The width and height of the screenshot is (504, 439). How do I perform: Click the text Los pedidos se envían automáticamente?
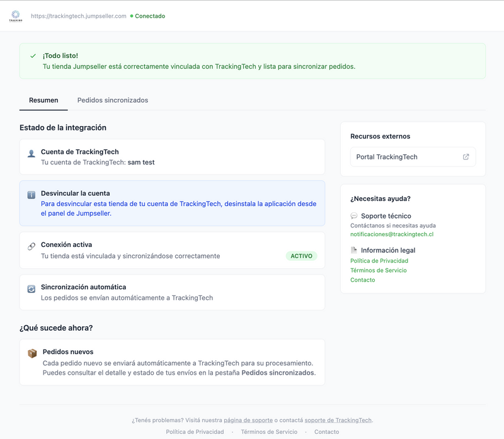[x=127, y=298]
